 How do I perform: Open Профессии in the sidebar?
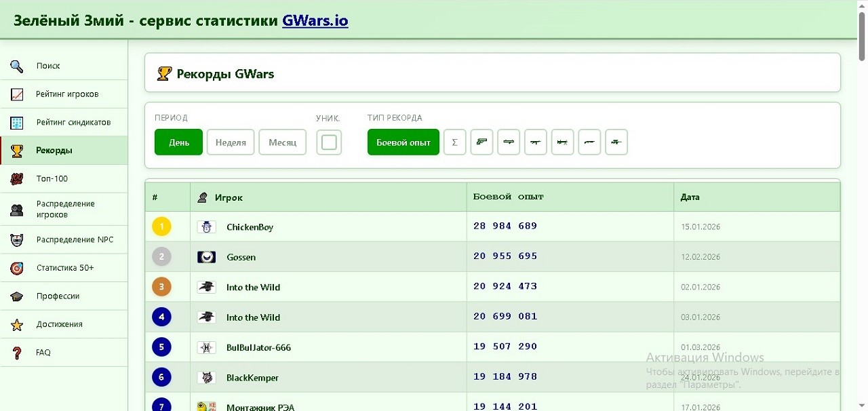(64, 296)
